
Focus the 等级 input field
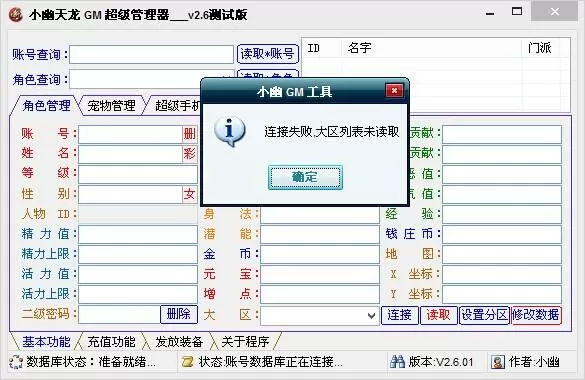pos(138,174)
